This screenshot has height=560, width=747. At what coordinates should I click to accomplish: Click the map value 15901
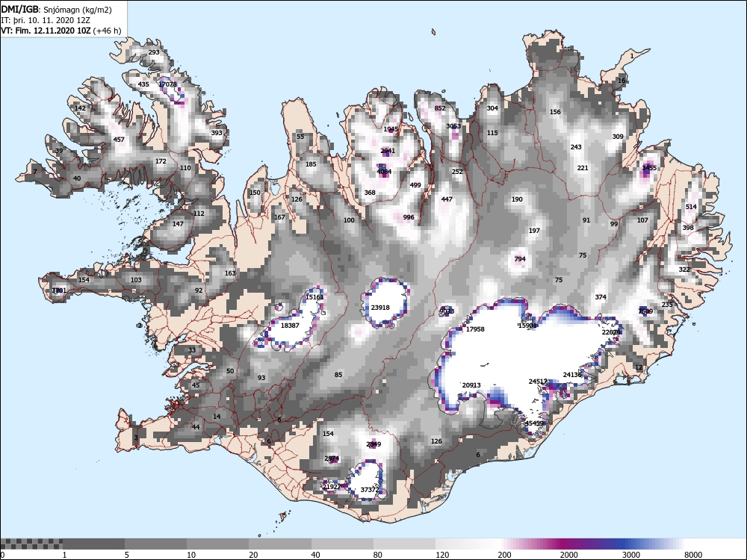click(x=527, y=326)
